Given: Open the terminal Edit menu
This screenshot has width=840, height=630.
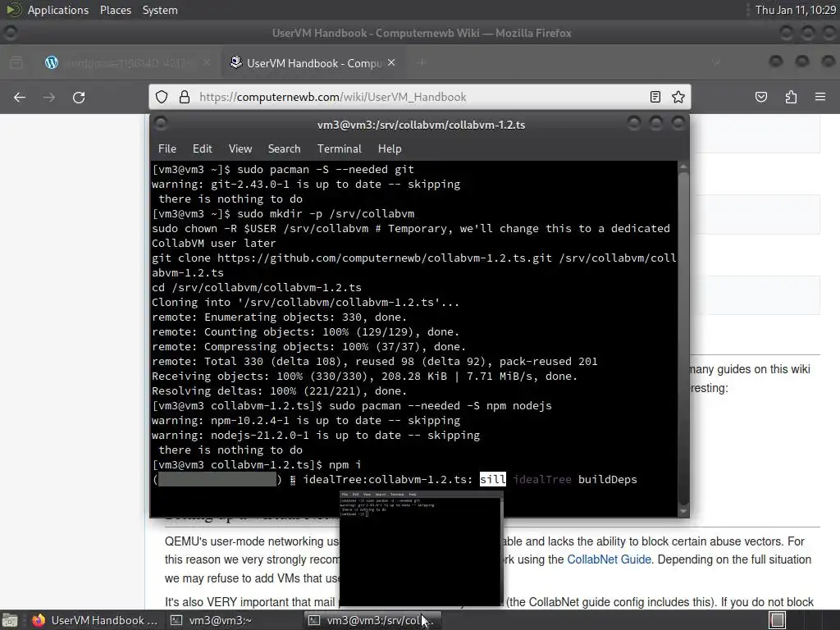Looking at the screenshot, I should (202, 148).
